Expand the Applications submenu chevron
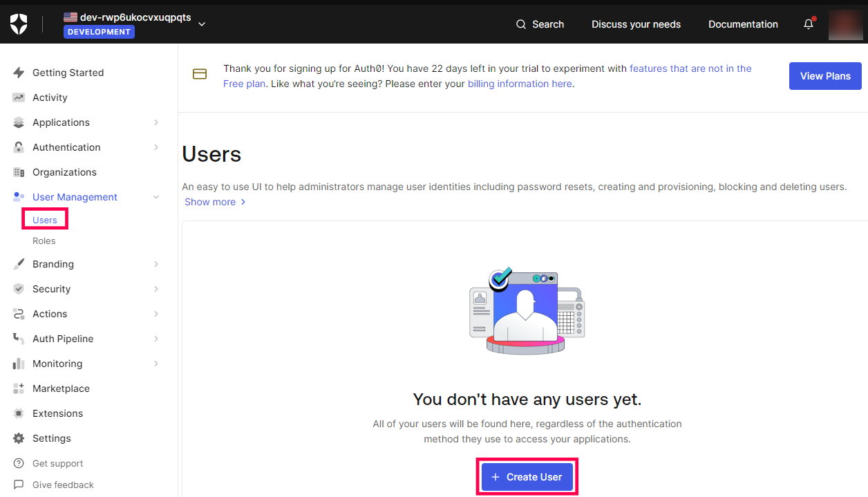The height and width of the screenshot is (497, 868). point(156,122)
